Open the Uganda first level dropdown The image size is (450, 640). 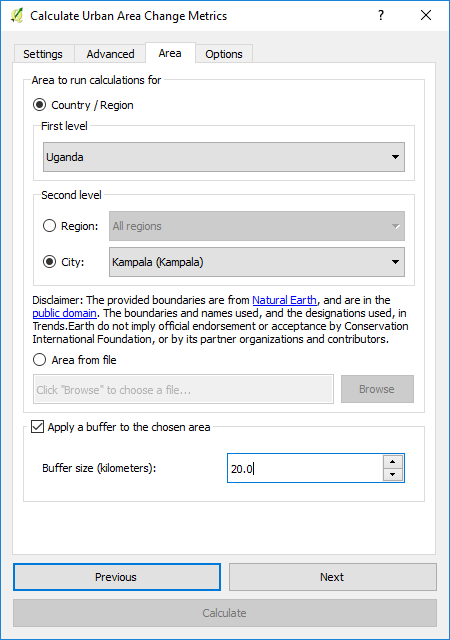224,157
